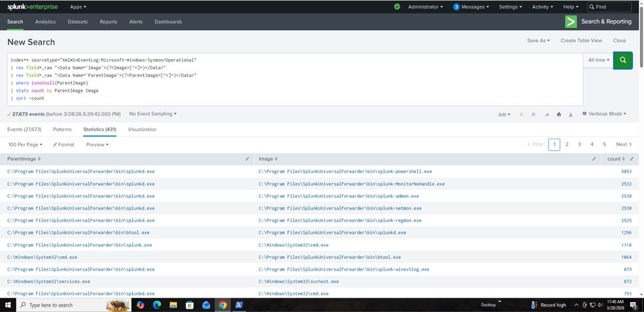
Task: Toggle sort order on the ParentImage column
Action: (24, 159)
